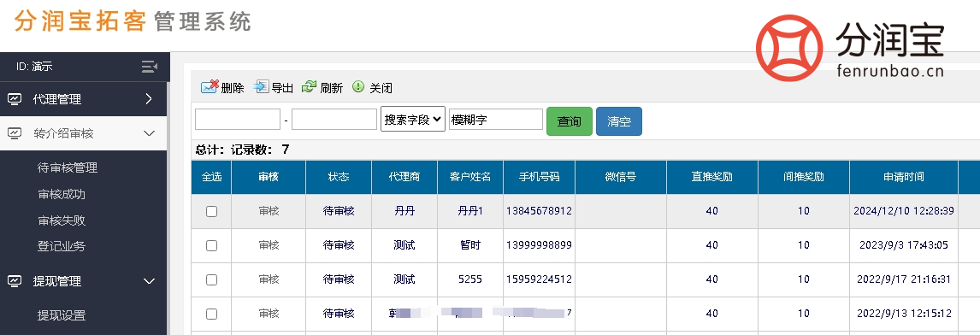Click the 代理管理 monitor icon
Viewport: 980px width, 335px height.
[15, 99]
